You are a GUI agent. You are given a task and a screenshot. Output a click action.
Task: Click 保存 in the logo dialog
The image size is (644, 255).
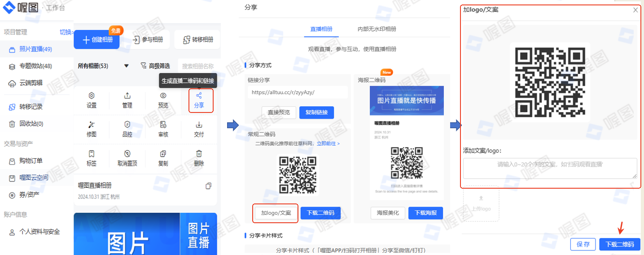click(x=583, y=244)
